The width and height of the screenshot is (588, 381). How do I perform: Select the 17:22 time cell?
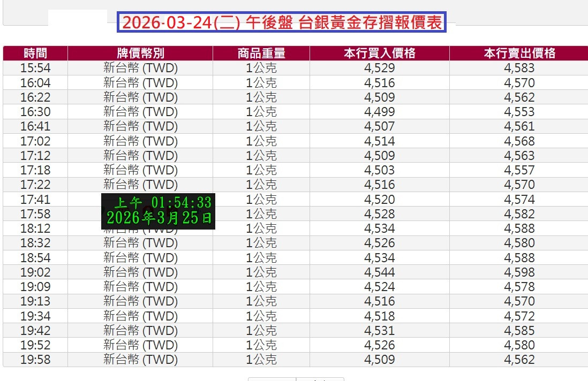click(35, 184)
